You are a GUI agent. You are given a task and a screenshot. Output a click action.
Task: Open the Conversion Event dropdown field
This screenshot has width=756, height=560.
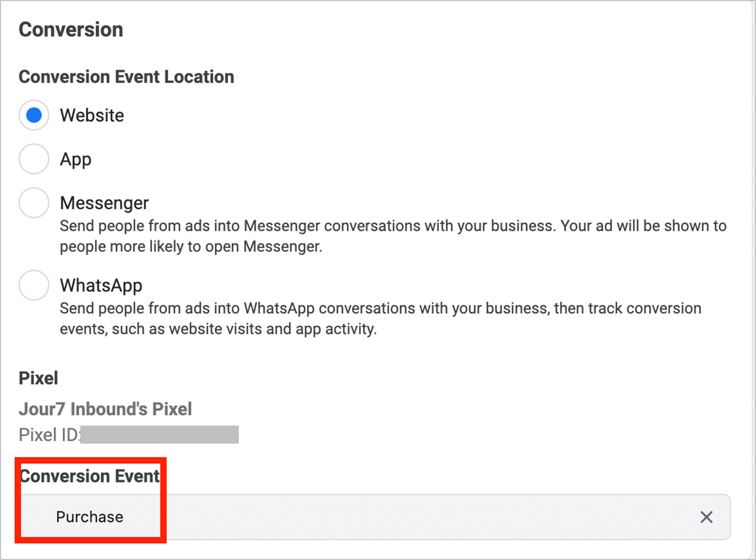click(x=418, y=517)
